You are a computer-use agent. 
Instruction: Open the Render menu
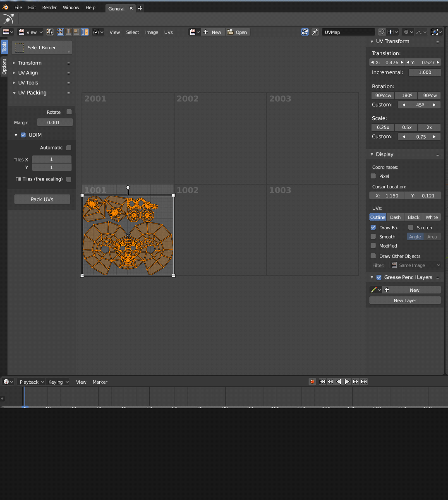click(x=49, y=7)
